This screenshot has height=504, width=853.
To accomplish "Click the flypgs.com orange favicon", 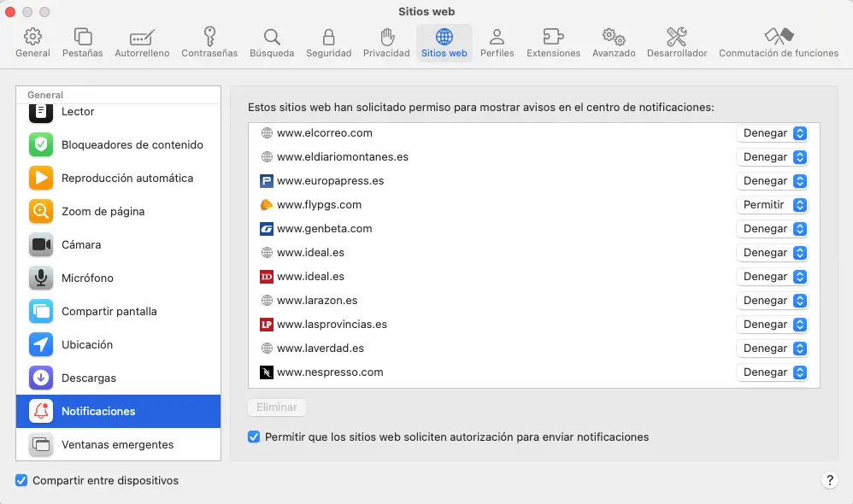I will point(267,205).
